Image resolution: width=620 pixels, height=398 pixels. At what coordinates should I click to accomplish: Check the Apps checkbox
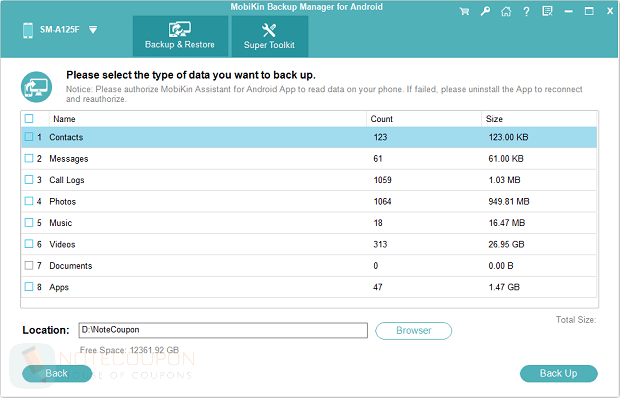click(x=29, y=287)
